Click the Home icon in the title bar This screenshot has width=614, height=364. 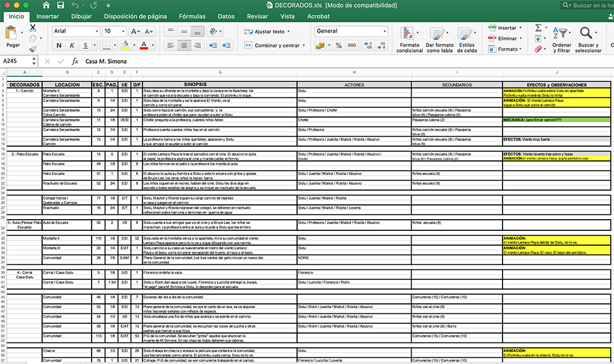coord(46,5)
